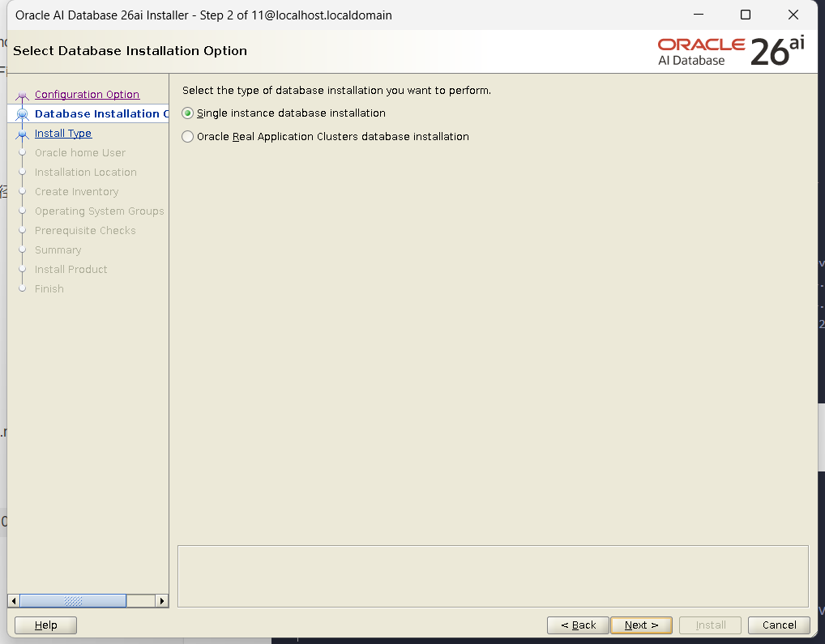Click the installation type instruction text
This screenshot has height=644, width=825.
pyautogui.click(x=337, y=91)
